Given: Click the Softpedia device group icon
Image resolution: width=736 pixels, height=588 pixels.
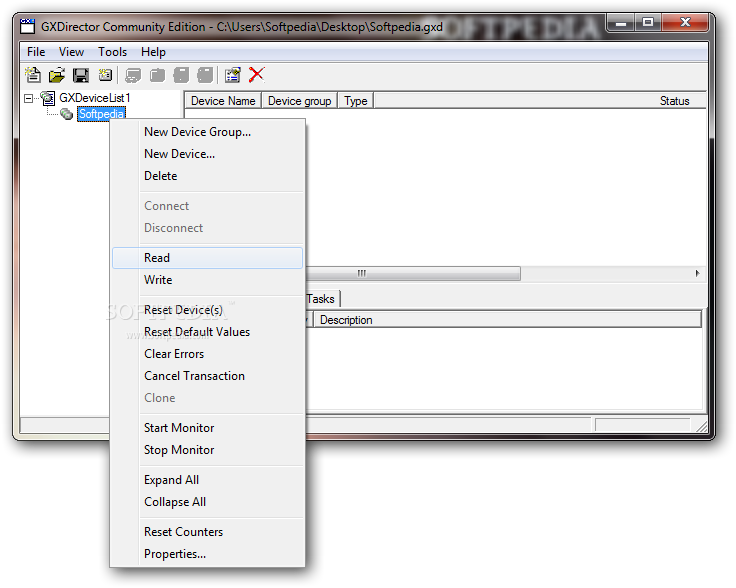Looking at the screenshot, I should [x=67, y=114].
